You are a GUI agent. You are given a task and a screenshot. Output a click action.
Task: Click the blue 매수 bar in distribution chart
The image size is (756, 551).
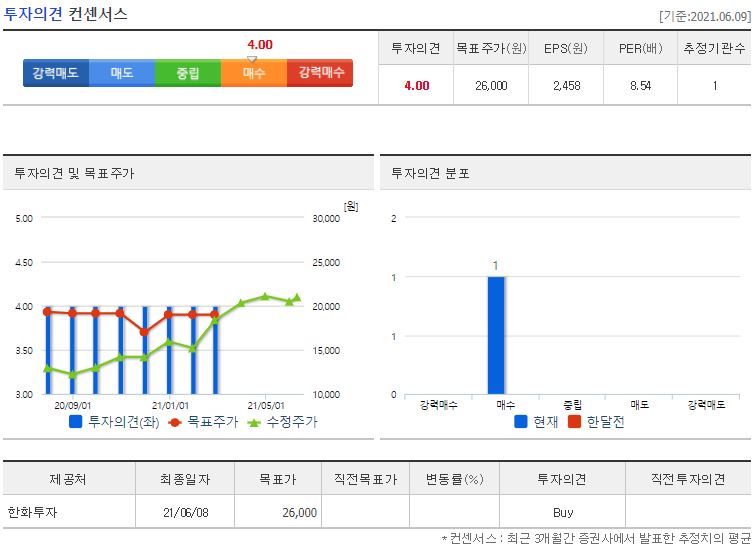point(496,336)
